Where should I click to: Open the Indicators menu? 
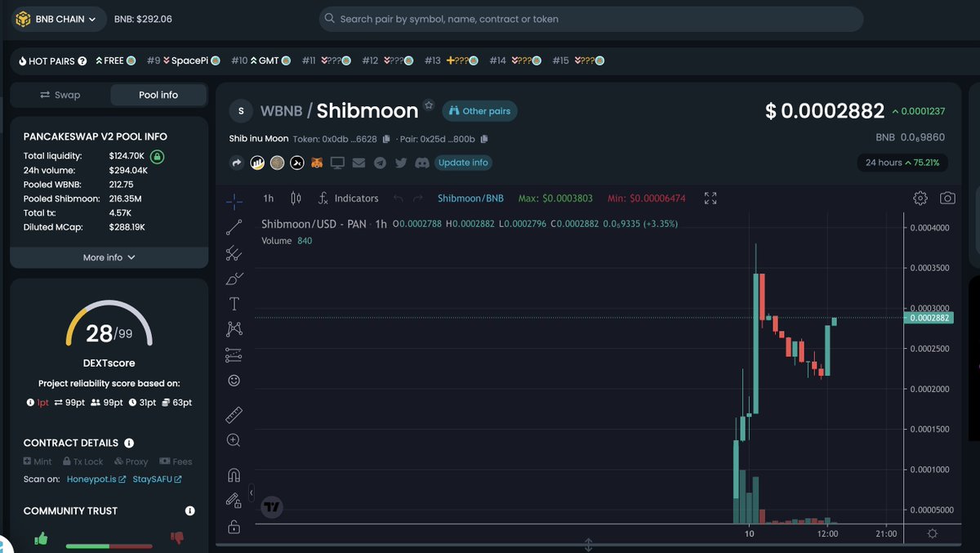click(x=348, y=198)
